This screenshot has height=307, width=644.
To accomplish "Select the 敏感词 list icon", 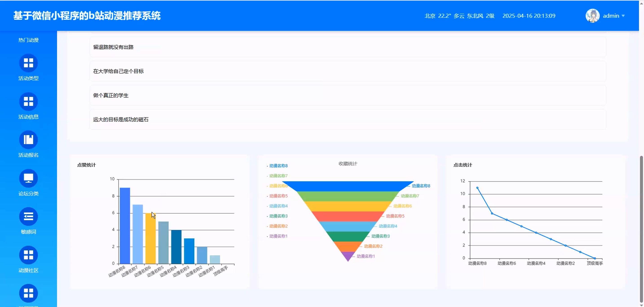I will [x=28, y=216].
